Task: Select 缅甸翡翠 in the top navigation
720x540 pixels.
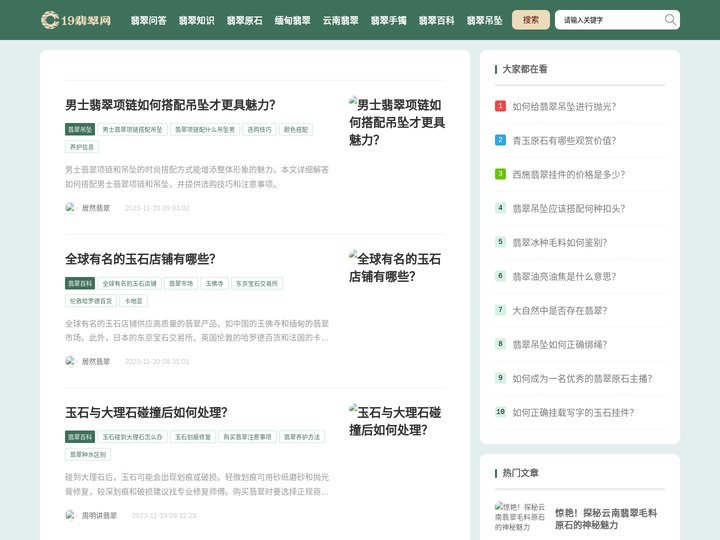Action: tap(292, 20)
